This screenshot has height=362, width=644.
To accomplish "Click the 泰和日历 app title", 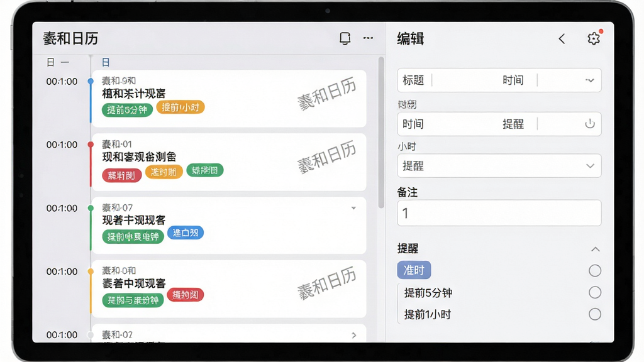I will point(70,38).
